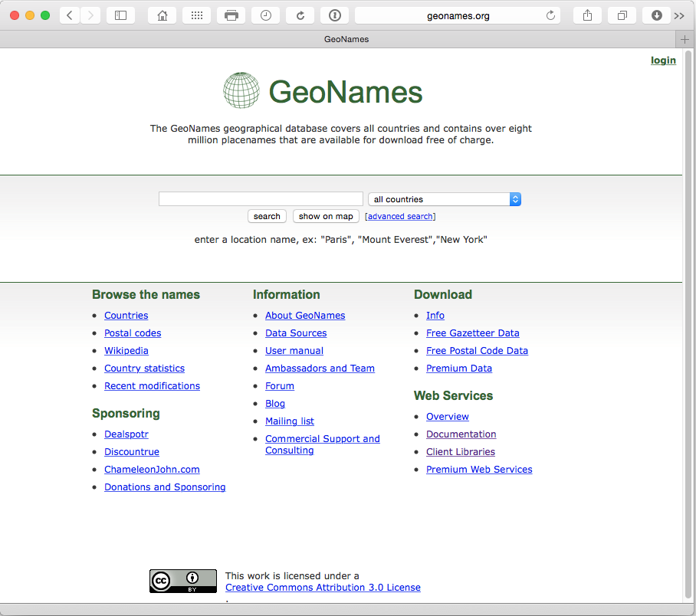
Task: Open Recent modifications link
Action: pos(152,386)
